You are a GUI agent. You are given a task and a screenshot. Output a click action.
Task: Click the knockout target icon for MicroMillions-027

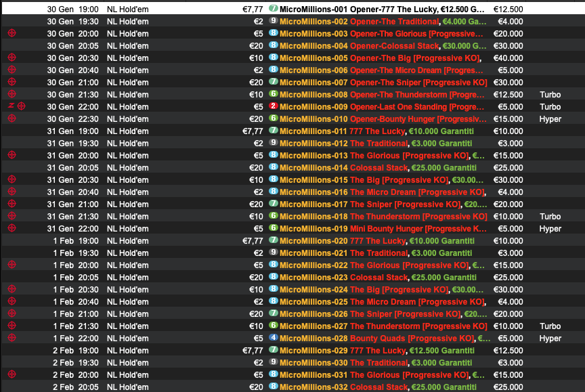click(x=12, y=326)
